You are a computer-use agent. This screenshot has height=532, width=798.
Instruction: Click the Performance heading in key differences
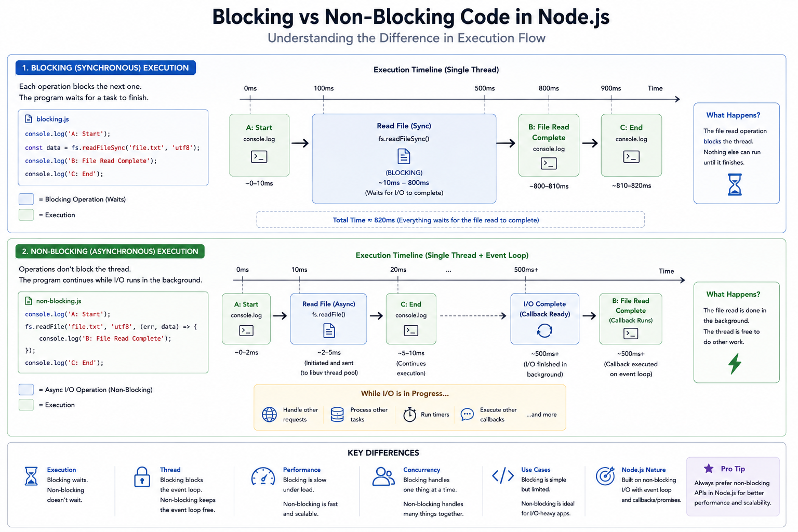(x=302, y=470)
